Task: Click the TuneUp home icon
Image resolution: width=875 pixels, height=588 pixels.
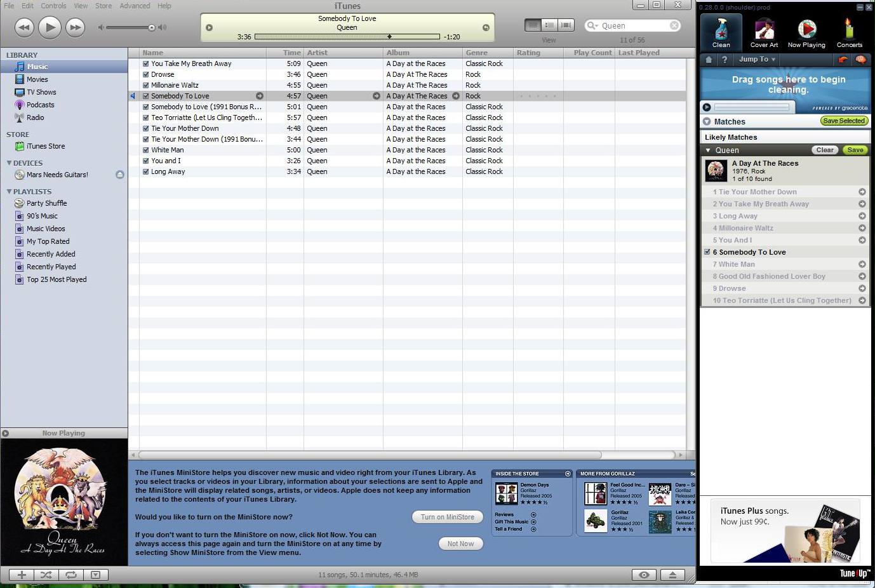Action: (709, 60)
